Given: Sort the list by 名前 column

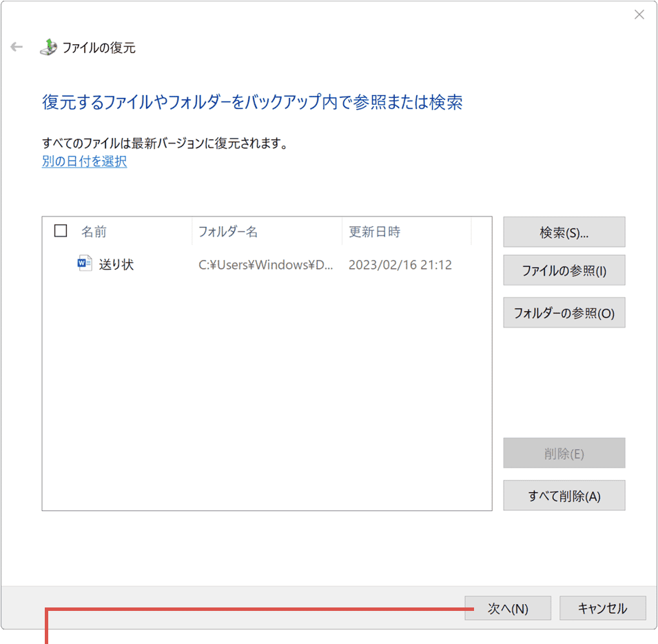Looking at the screenshot, I should coord(94,232).
